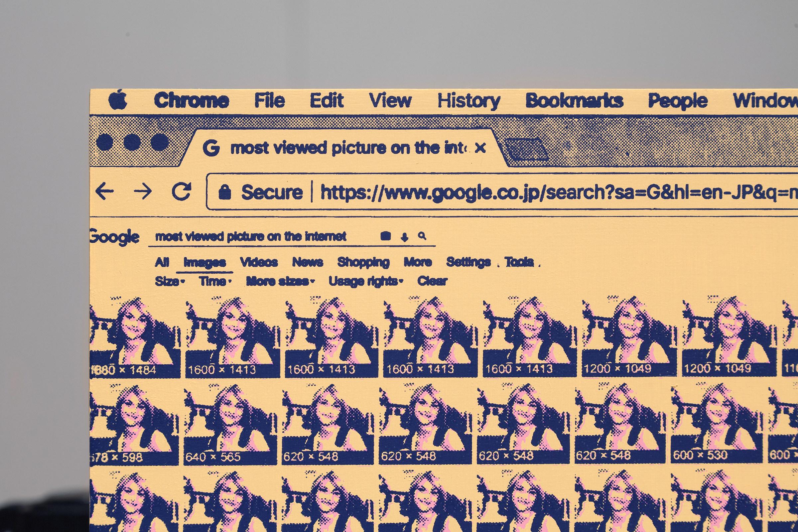The height and width of the screenshot is (532, 798).
Task: Open the File menu
Action: point(270,100)
